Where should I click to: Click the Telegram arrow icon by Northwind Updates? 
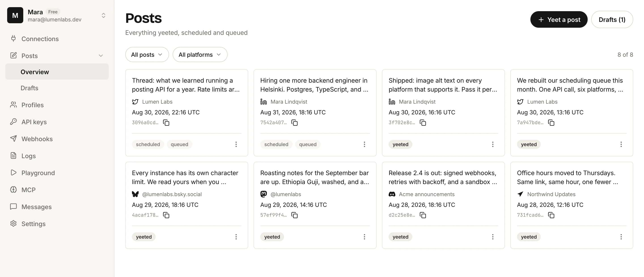pyautogui.click(x=520, y=194)
